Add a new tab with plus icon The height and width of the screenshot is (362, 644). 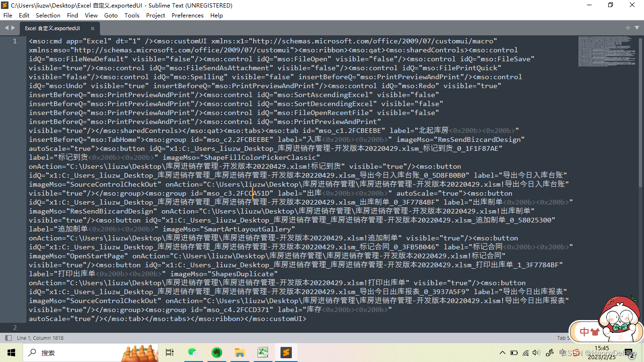[628, 28]
